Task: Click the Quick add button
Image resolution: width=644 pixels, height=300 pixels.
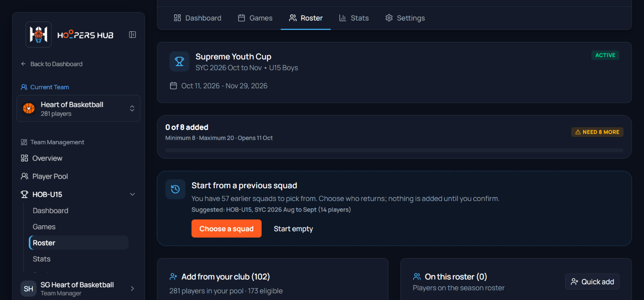Action: pos(592,282)
